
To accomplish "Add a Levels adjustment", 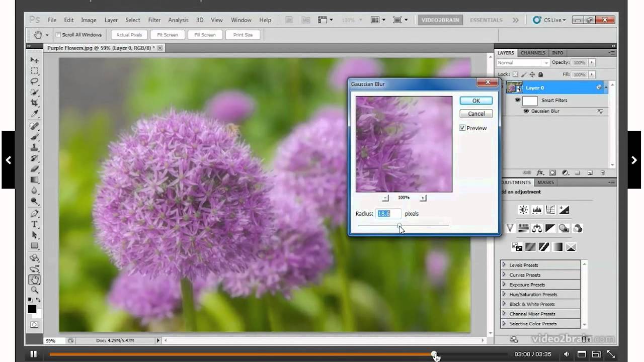I will (537, 210).
